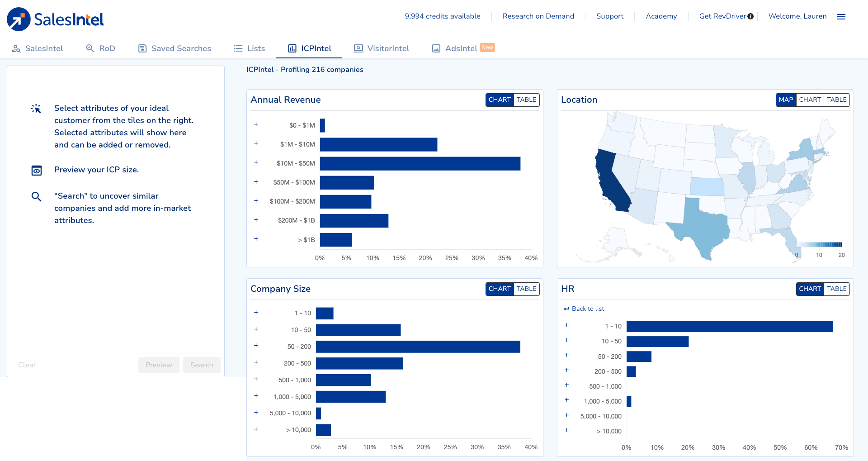The width and height of the screenshot is (868, 461).
Task: Add Company Size 200 - 500 attribute
Action: click(x=256, y=362)
